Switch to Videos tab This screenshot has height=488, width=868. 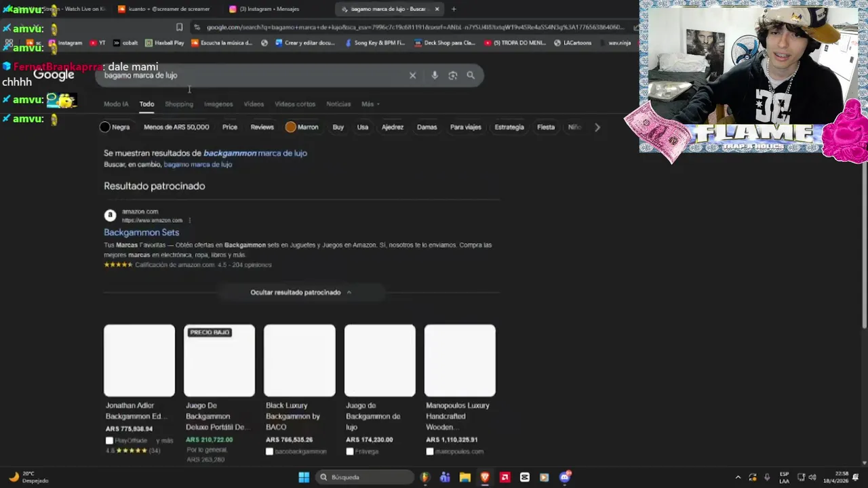coord(254,104)
